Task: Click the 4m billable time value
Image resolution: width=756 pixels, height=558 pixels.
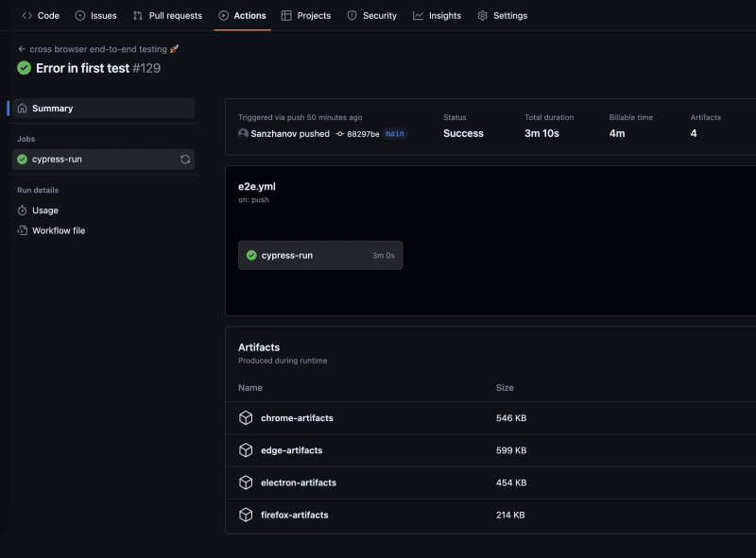Action: (x=617, y=133)
